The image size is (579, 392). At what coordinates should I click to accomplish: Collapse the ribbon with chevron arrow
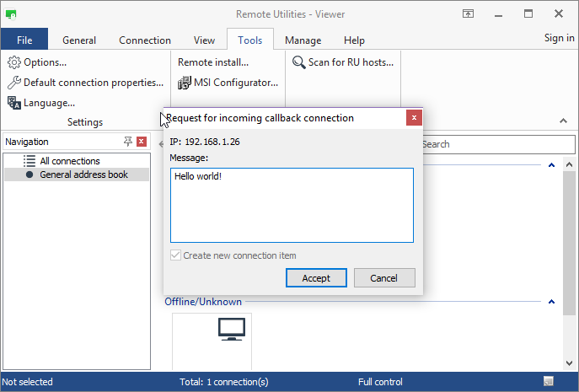[563, 121]
